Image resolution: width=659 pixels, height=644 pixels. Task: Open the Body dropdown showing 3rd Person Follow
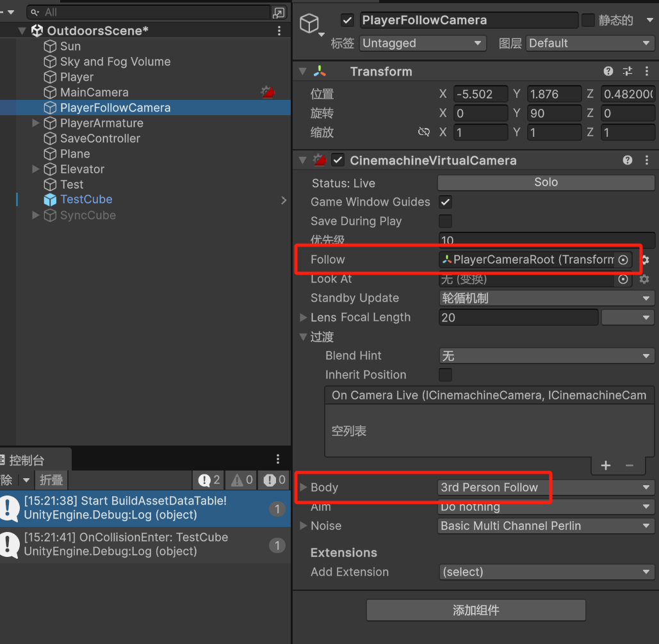(546, 487)
